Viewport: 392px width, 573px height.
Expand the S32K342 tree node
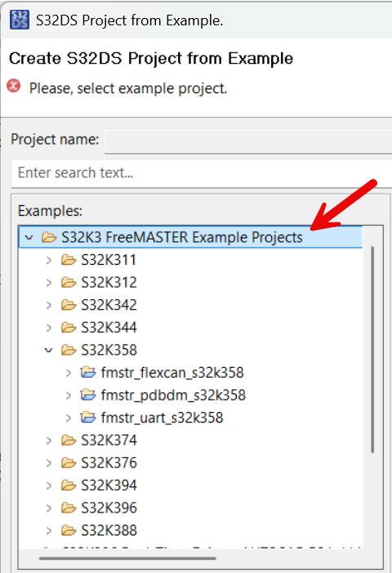coord(49,305)
